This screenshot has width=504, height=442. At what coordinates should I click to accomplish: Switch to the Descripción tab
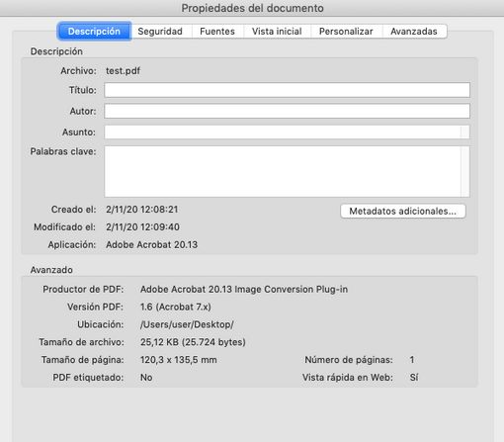click(94, 32)
